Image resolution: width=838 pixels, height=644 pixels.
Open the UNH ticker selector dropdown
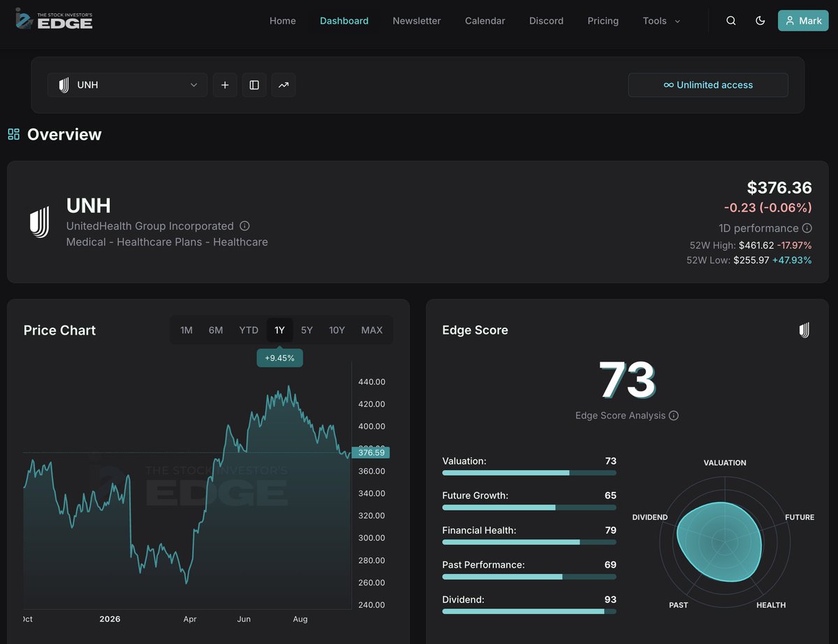click(x=128, y=85)
